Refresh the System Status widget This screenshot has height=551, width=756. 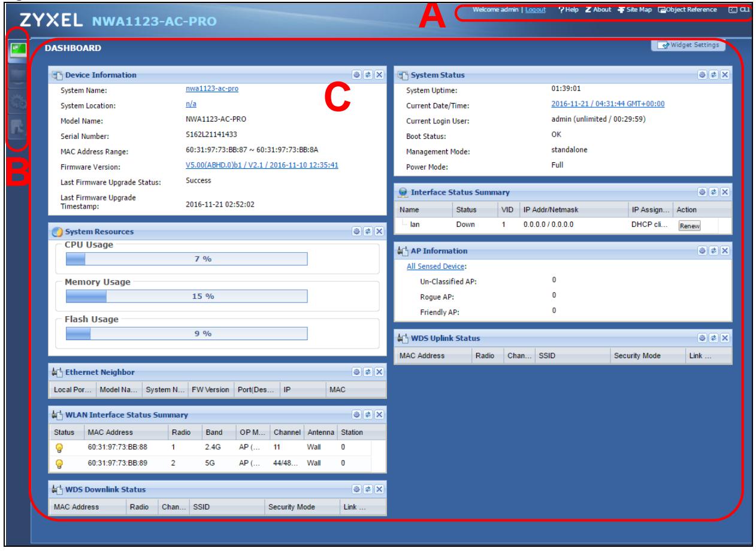point(715,75)
